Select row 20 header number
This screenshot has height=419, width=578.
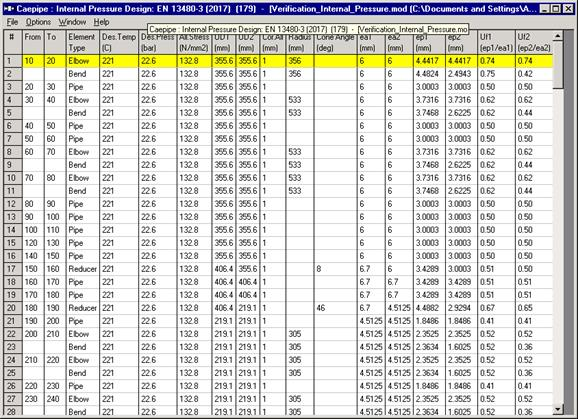click(x=13, y=308)
